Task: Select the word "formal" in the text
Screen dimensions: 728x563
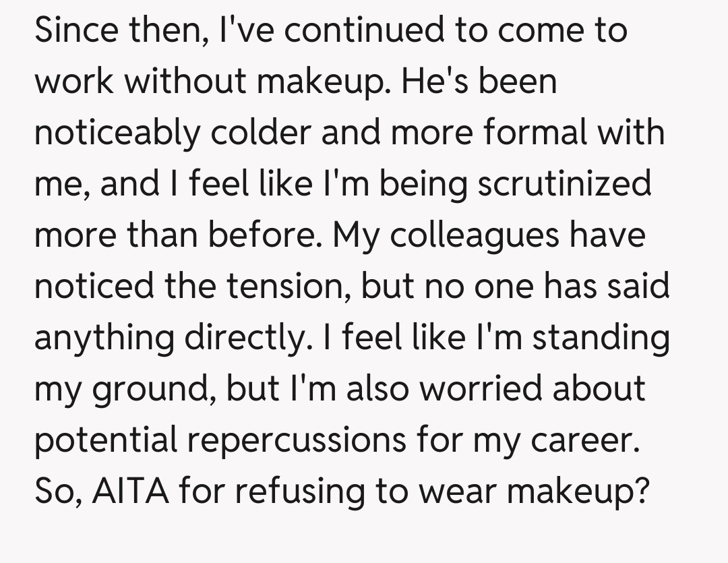Action: pyautogui.click(x=530, y=133)
